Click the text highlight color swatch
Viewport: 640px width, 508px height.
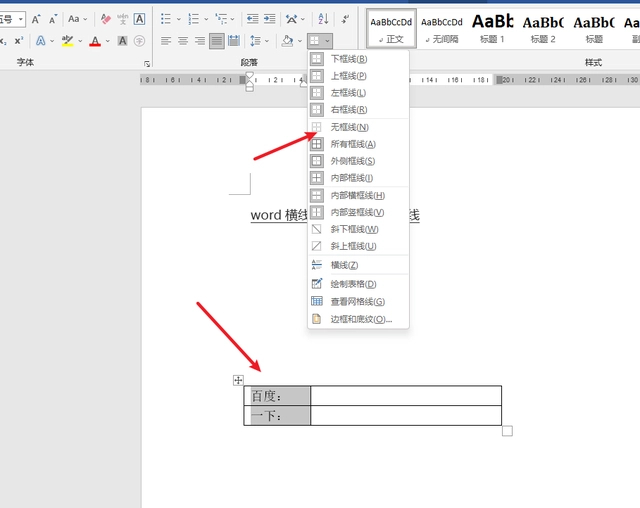[x=67, y=41]
